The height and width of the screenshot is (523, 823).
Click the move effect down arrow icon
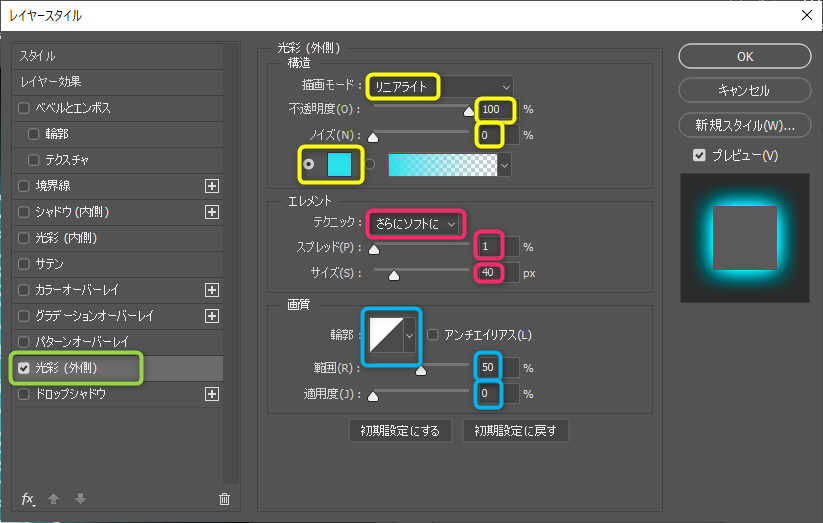80,498
